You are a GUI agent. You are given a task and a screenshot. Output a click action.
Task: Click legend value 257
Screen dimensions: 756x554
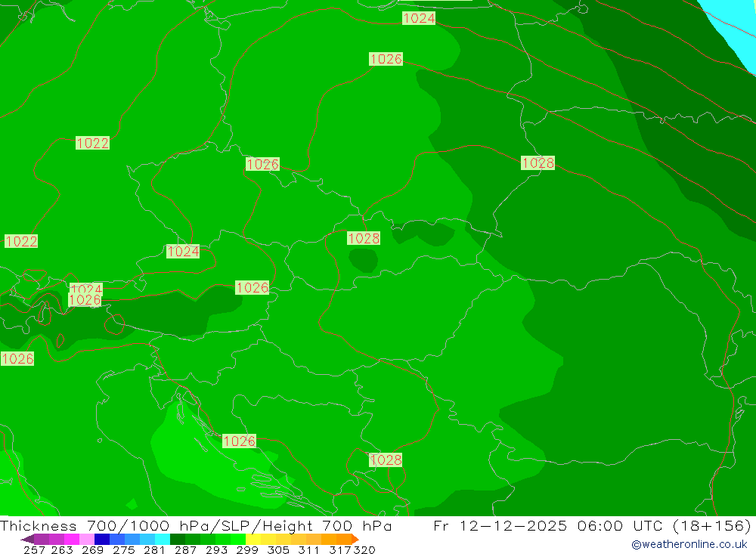coord(34,549)
